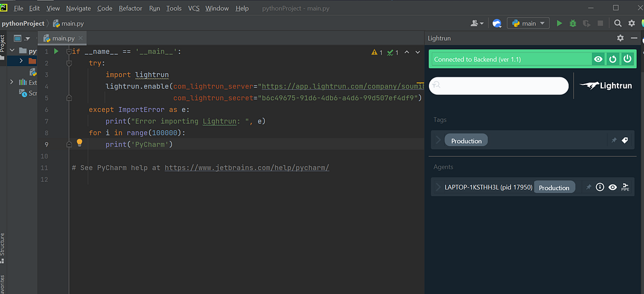
Task: Open IDE settings gear in top toolbar
Action: coord(631,23)
